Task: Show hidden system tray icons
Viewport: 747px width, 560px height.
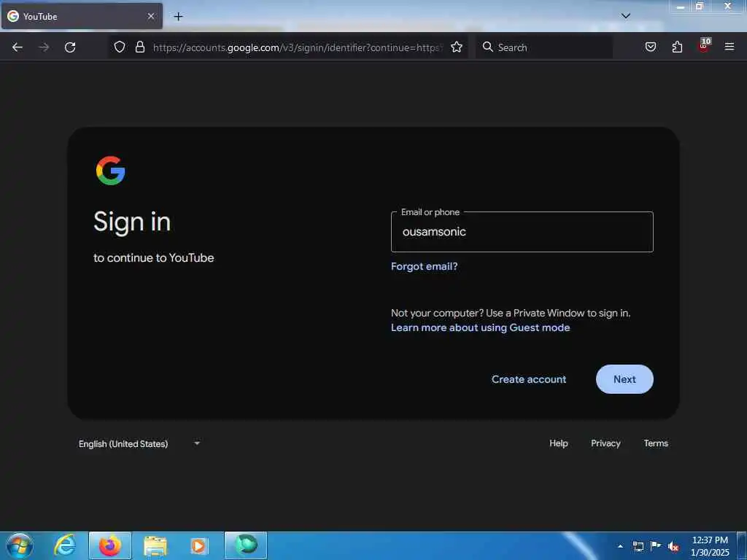Action: [x=620, y=546]
